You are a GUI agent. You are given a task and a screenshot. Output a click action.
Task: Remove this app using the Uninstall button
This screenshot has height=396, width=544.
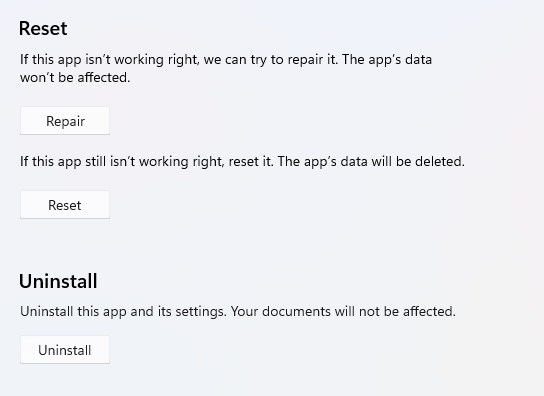click(65, 350)
